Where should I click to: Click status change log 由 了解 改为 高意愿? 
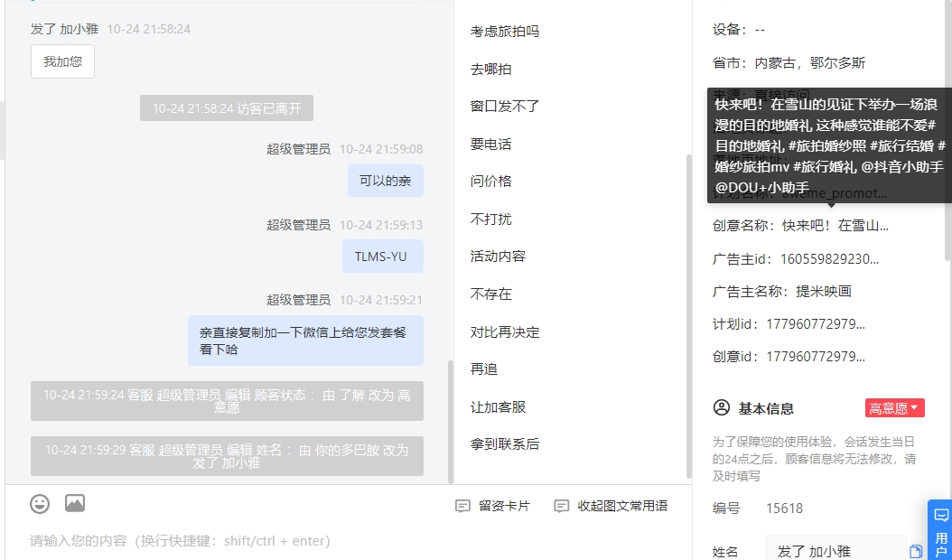[227, 401]
